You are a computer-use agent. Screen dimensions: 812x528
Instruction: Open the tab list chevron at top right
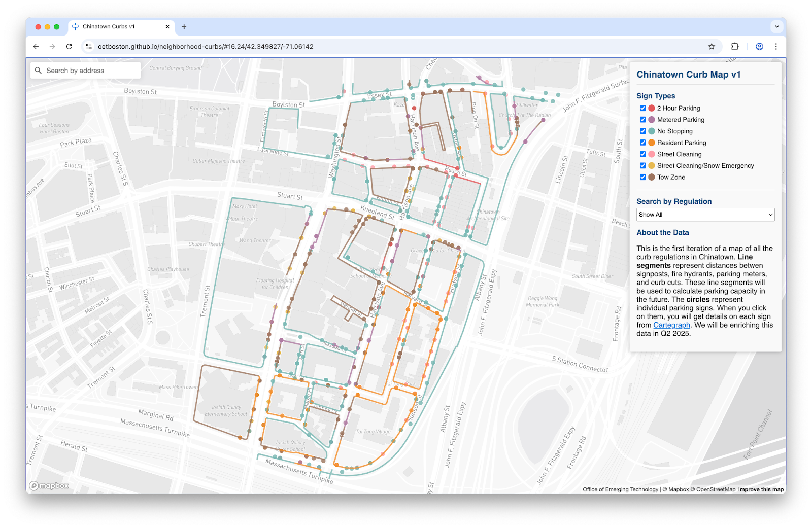point(776,26)
